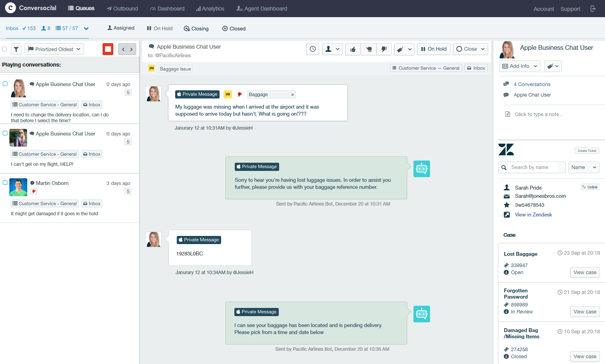This screenshot has height=364, width=605.
Task: Open Agent Dashboard
Action: [x=262, y=9]
